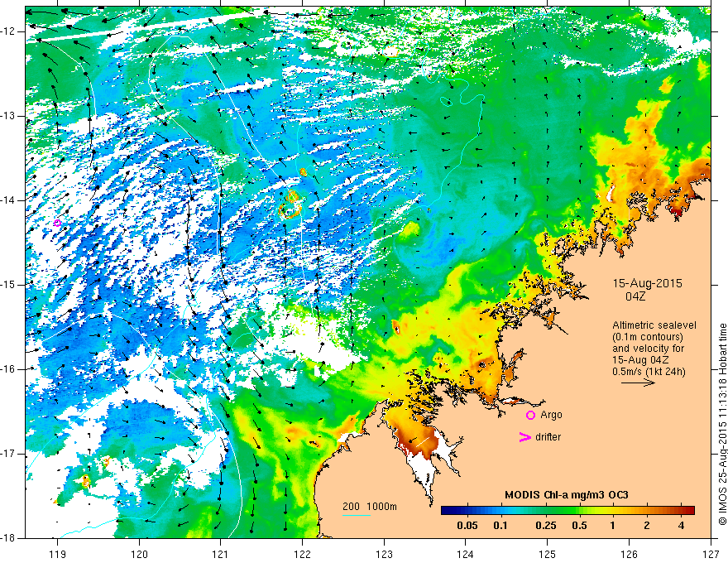The width and height of the screenshot is (728, 563).
Task: Click colorbar tick label '0.5'
Action: [579, 526]
